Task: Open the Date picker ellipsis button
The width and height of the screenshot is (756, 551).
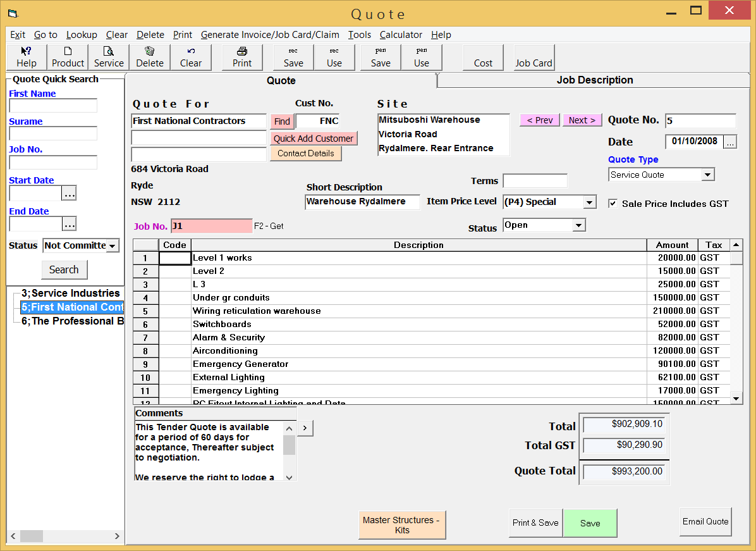Action: pos(731,142)
